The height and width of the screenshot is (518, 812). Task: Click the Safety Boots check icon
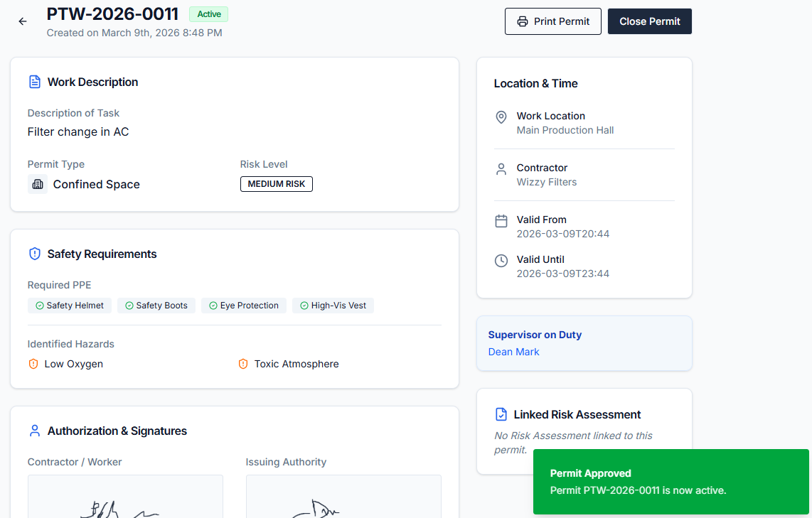(129, 306)
